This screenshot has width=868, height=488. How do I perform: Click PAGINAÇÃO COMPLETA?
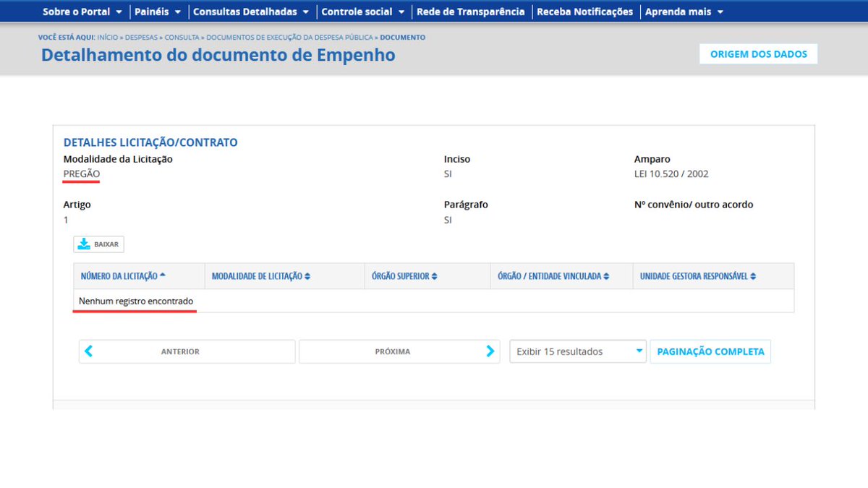pos(710,351)
